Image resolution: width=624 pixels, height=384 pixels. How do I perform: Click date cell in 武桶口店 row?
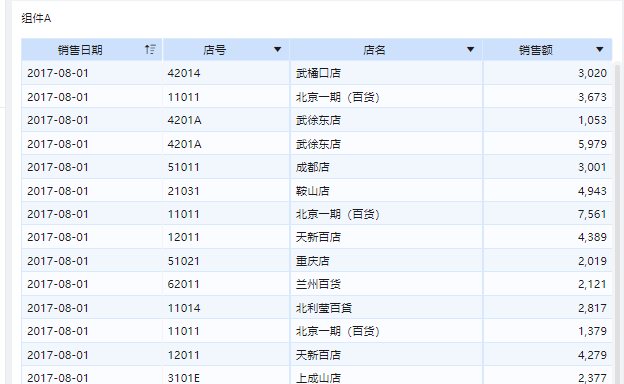tap(92, 73)
